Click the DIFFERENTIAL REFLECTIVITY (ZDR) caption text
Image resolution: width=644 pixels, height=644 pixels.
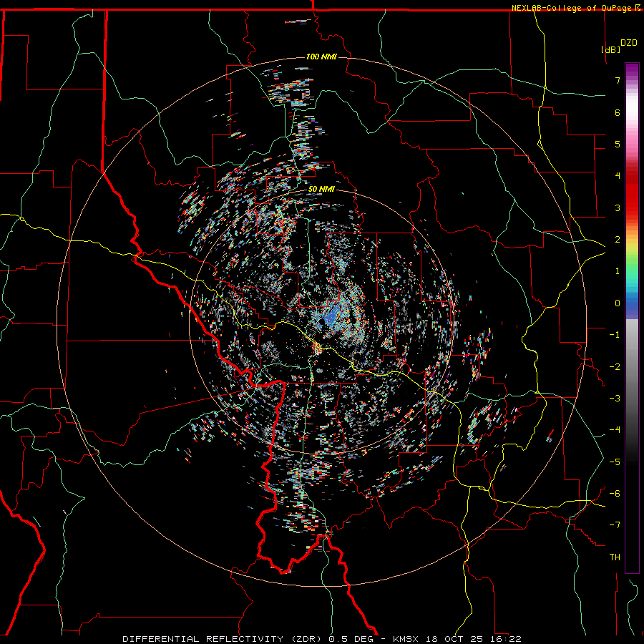coord(223,639)
